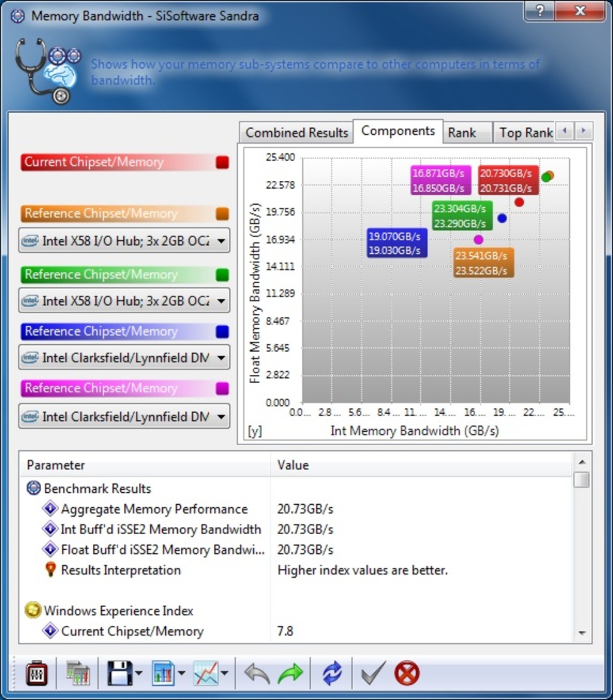Image resolution: width=613 pixels, height=700 pixels.
Task: Open the line graph dropdown arrow
Action: point(224,673)
